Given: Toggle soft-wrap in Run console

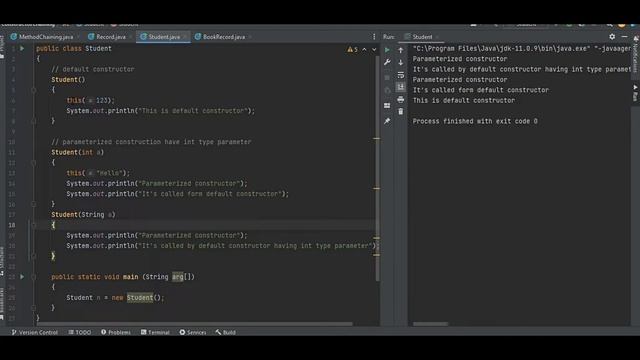Looking at the screenshot, I should point(400,75).
